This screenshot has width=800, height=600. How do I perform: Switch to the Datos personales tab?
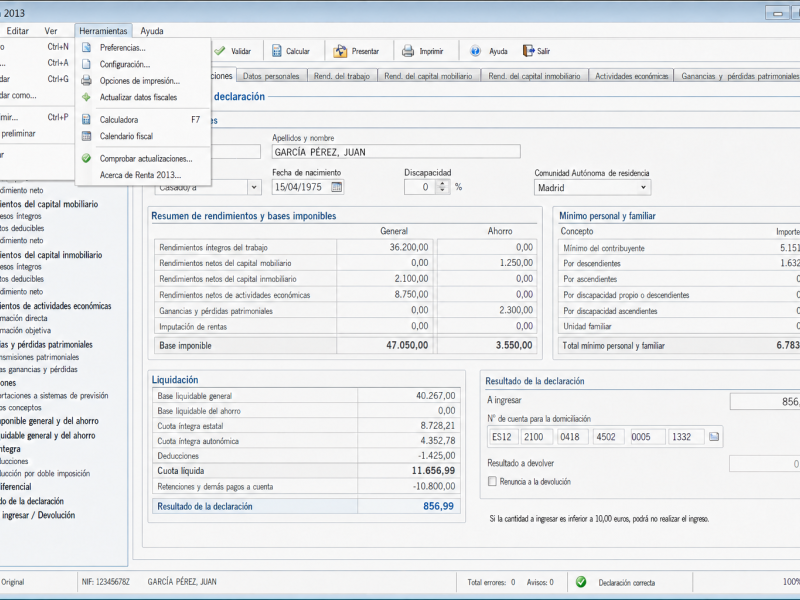coord(271,76)
